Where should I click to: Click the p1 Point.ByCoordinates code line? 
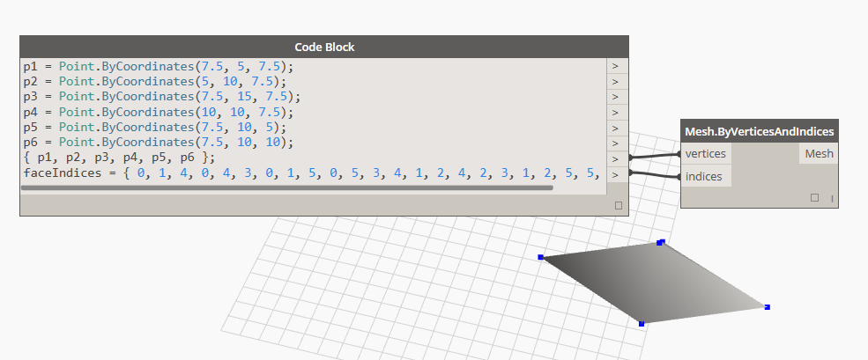click(159, 66)
